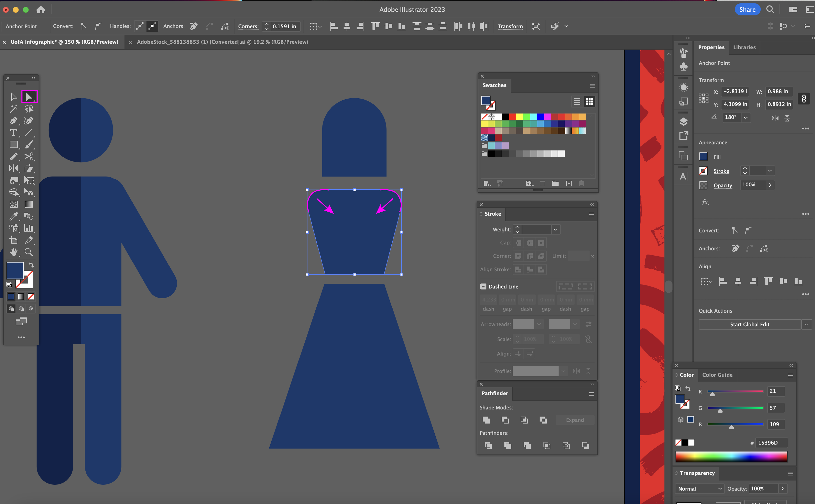This screenshot has height=504, width=815.
Task: Toggle constrain width and height proportions
Action: point(804,98)
